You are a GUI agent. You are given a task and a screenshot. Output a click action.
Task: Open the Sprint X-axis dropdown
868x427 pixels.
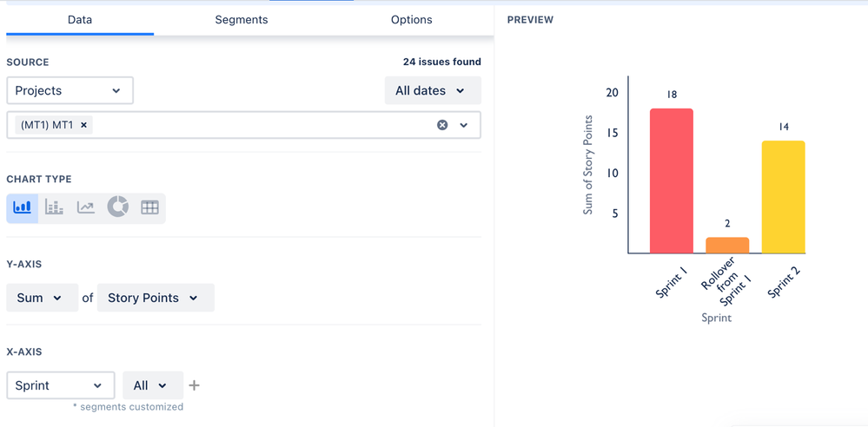point(60,385)
